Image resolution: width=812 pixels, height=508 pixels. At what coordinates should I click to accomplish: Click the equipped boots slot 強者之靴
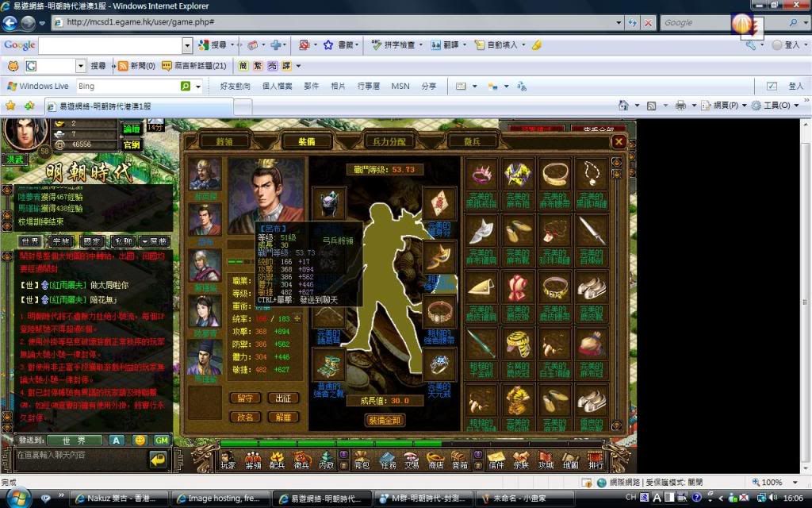click(x=329, y=364)
